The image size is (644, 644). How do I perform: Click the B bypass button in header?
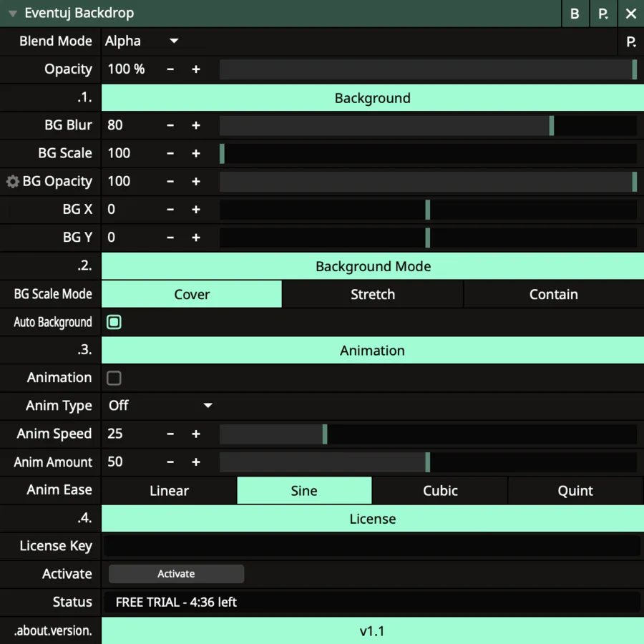[575, 14]
